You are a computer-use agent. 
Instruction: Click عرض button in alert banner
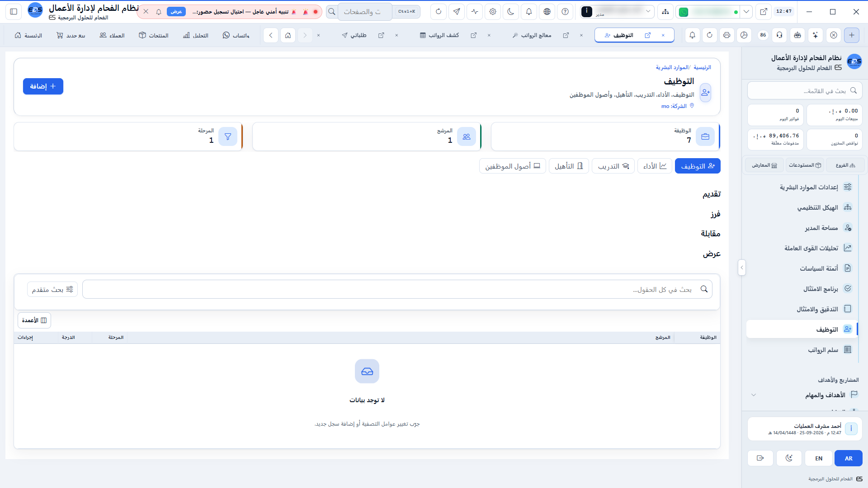coord(176,12)
